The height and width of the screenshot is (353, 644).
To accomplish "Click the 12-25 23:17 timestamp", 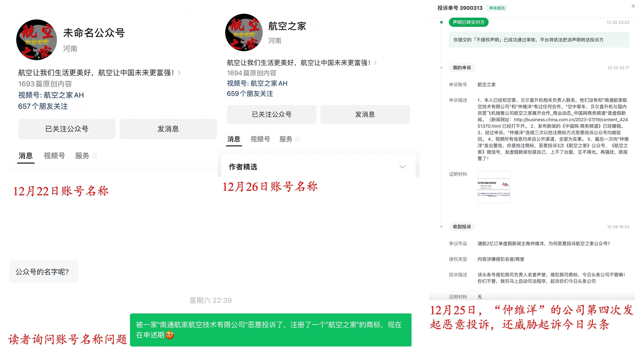I will [x=618, y=68].
